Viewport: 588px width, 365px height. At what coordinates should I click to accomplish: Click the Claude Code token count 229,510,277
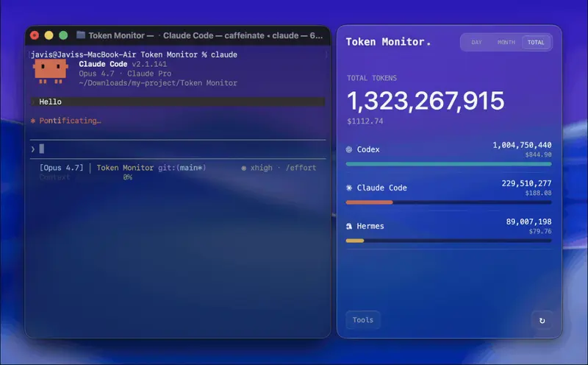pos(526,184)
